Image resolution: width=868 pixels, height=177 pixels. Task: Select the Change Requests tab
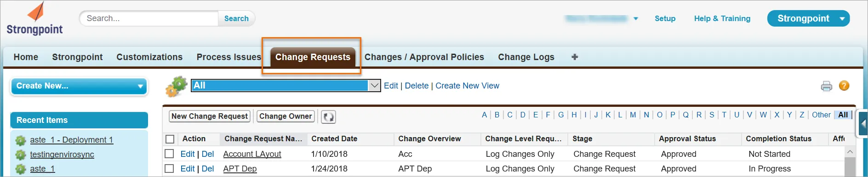[x=313, y=57]
